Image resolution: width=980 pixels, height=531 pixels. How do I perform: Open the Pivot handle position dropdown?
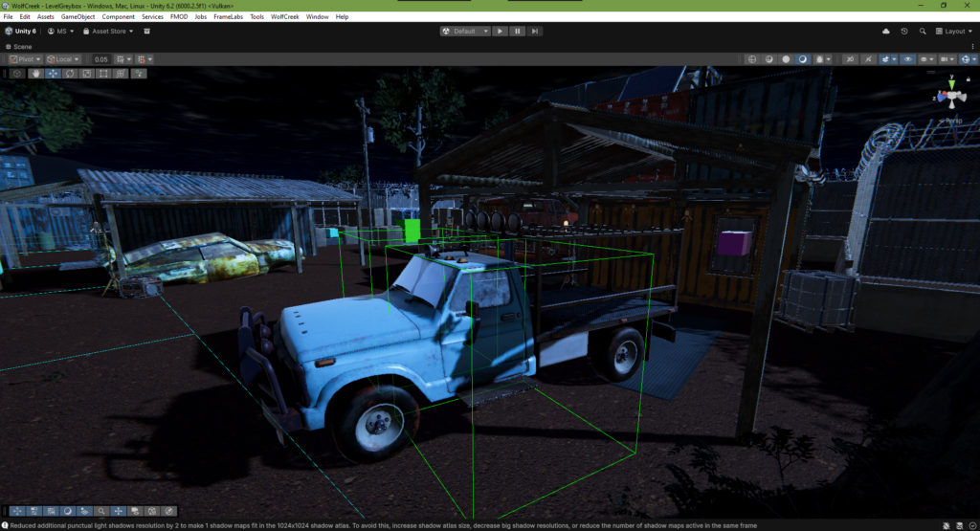click(x=26, y=59)
